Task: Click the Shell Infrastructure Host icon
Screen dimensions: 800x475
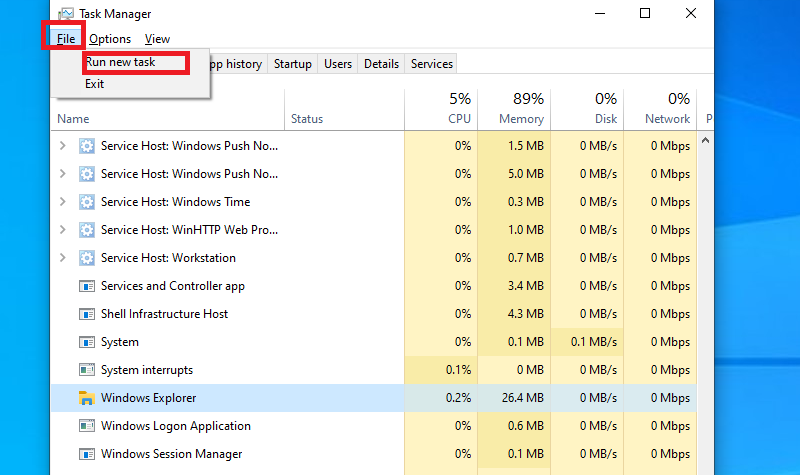Action: (x=86, y=314)
